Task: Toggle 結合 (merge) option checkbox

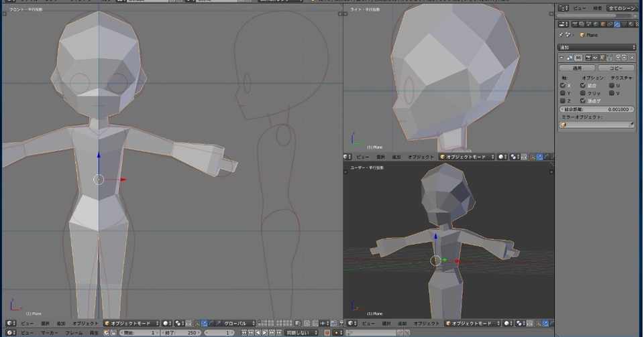Action: tap(583, 85)
